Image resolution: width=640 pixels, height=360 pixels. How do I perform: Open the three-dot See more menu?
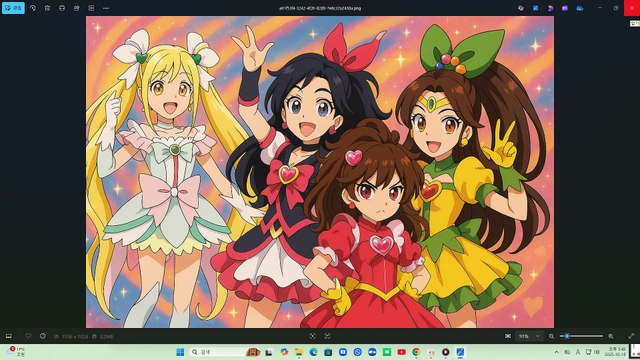[x=106, y=8]
